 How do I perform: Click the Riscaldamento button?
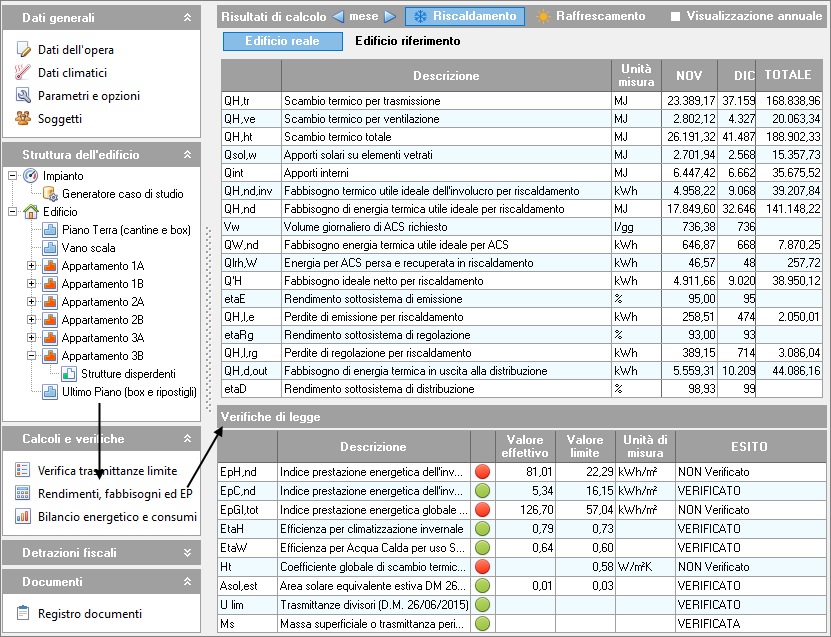(x=464, y=17)
